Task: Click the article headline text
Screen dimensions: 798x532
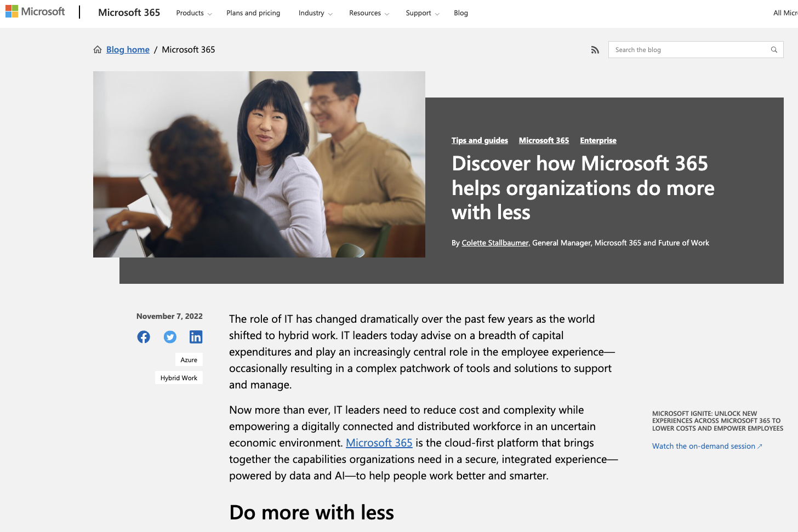Action: pyautogui.click(x=583, y=188)
